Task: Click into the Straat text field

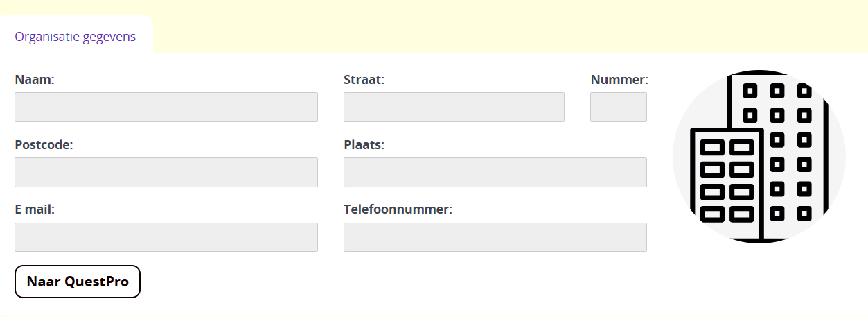Action: pyautogui.click(x=454, y=108)
